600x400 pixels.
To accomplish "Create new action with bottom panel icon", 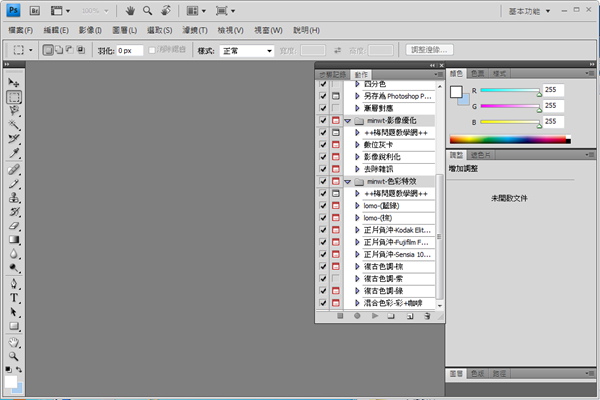I will click(x=409, y=315).
